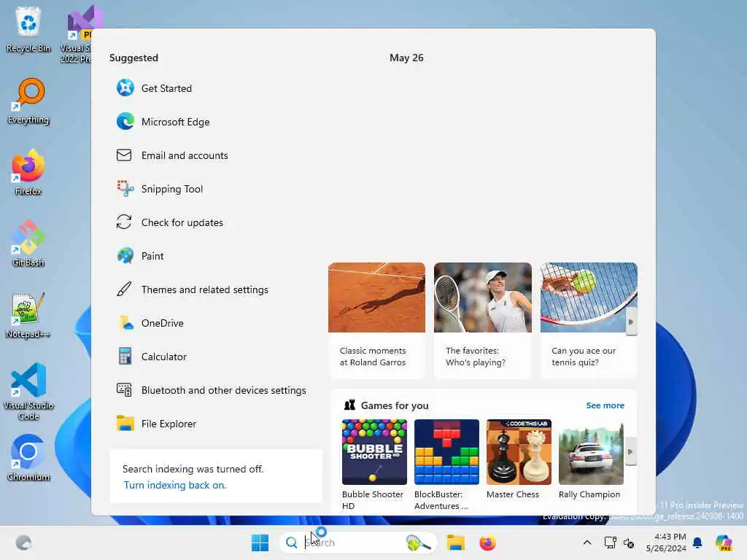Select Git Bash desktop shortcut
Screen dimensions: 747x560
28,244
